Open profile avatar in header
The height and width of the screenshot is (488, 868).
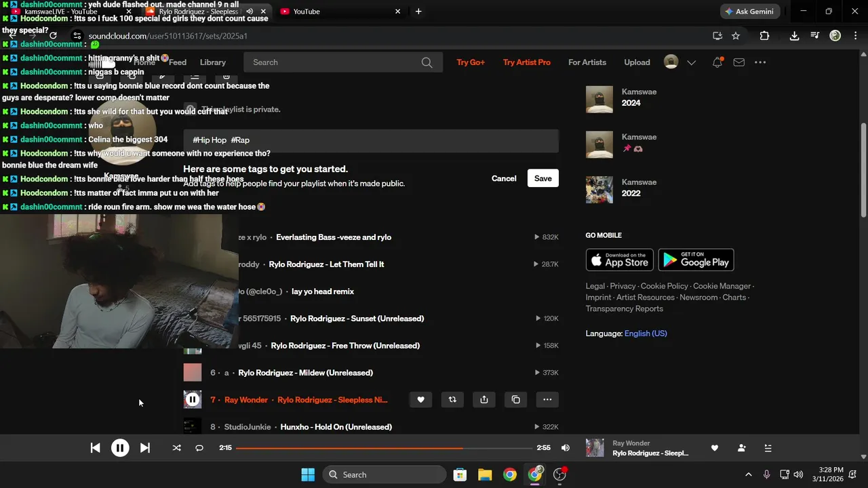(x=671, y=62)
